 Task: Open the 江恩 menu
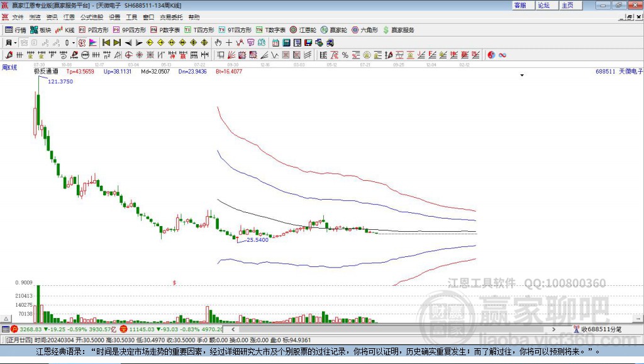pos(69,17)
